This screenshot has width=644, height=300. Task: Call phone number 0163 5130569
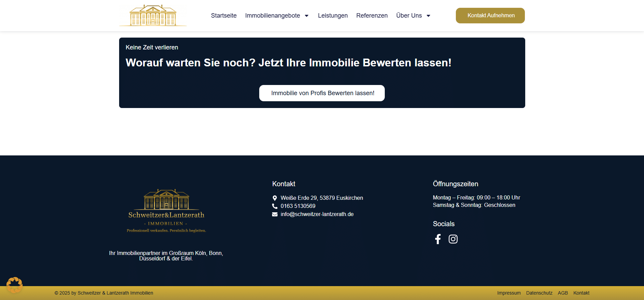(x=298, y=206)
